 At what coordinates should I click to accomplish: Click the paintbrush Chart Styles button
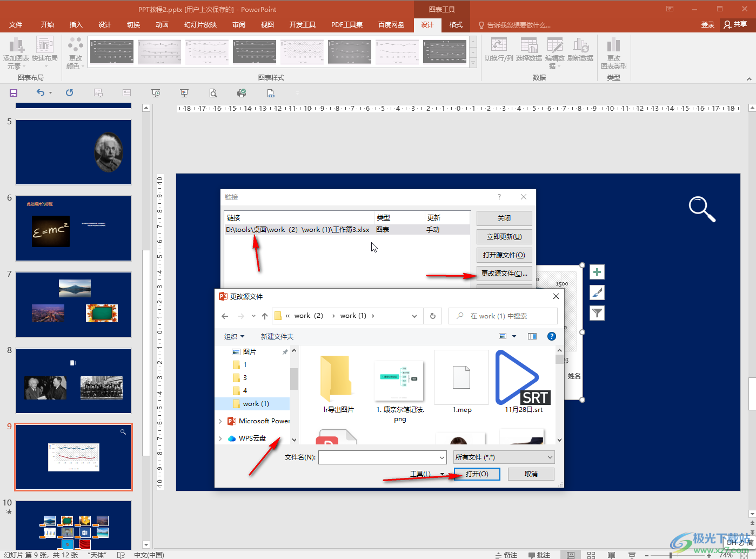coord(597,292)
